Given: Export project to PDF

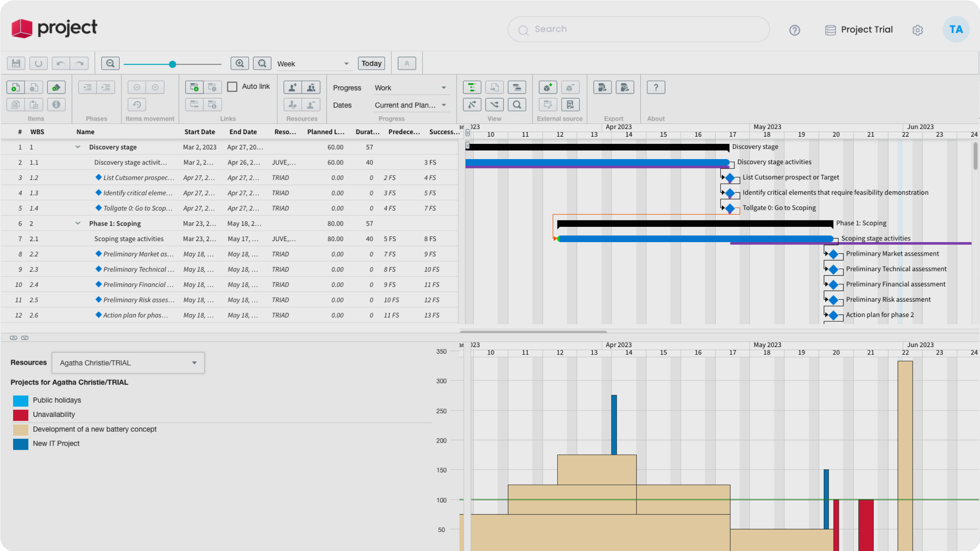Looking at the screenshot, I should pyautogui.click(x=625, y=87).
